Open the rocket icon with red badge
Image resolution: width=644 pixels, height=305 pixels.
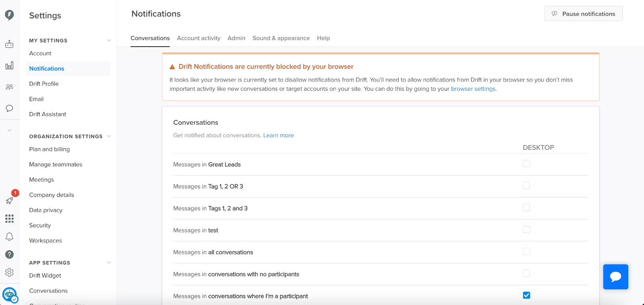coord(10,200)
